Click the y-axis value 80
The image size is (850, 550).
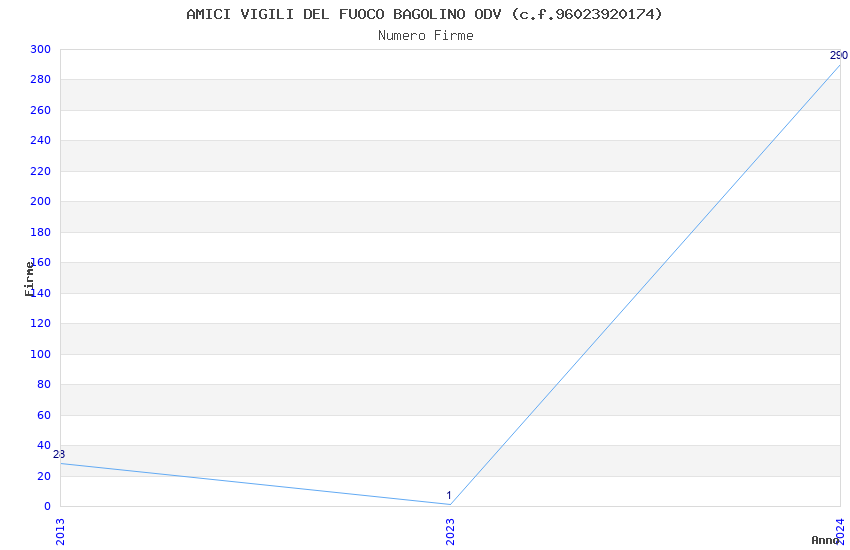(44, 384)
